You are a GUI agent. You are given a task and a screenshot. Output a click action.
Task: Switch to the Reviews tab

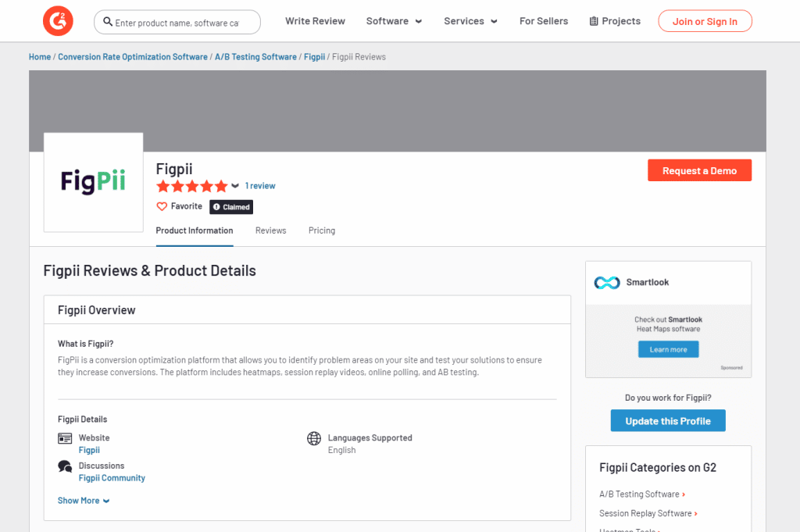(x=270, y=230)
